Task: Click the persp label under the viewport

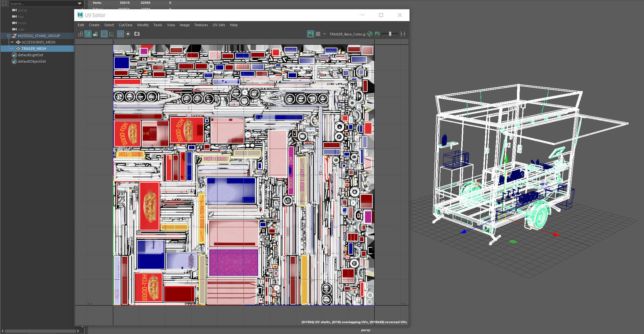Action: click(366, 330)
